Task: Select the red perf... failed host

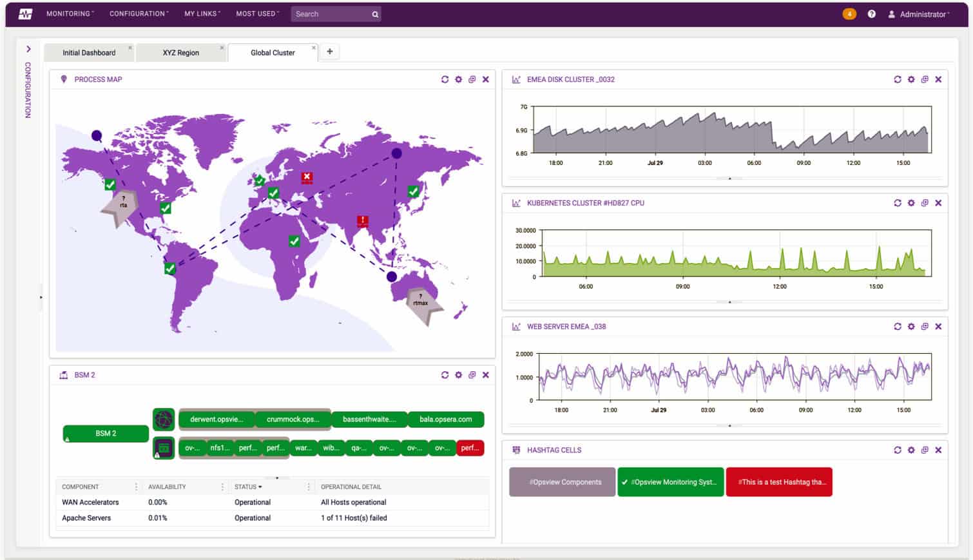Action: point(470,448)
